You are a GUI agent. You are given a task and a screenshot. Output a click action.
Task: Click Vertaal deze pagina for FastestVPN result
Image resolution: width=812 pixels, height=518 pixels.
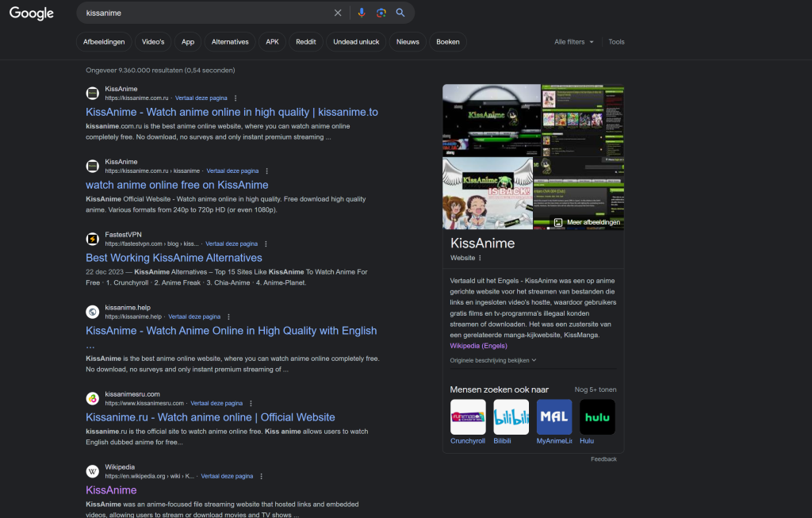click(232, 244)
